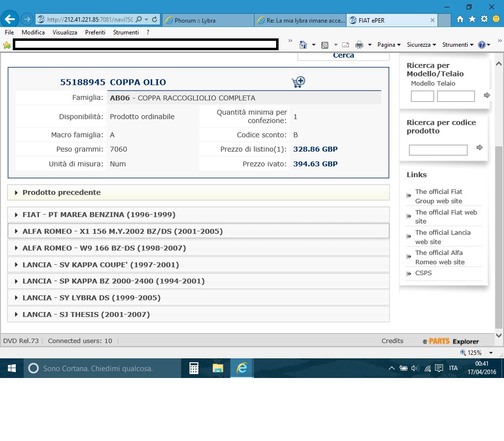Open the Windows Start button
This screenshot has width=504, height=441.
(x=12, y=368)
